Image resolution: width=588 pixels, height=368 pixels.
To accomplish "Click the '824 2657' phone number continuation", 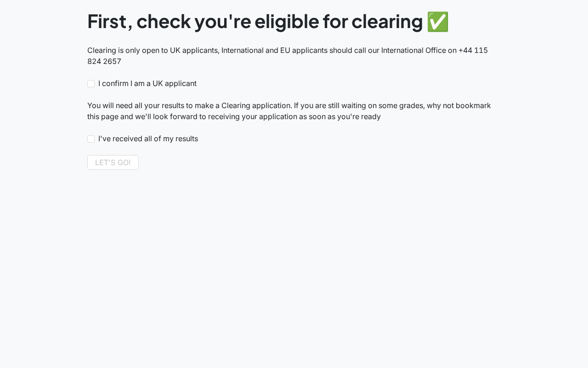I will coord(104,61).
